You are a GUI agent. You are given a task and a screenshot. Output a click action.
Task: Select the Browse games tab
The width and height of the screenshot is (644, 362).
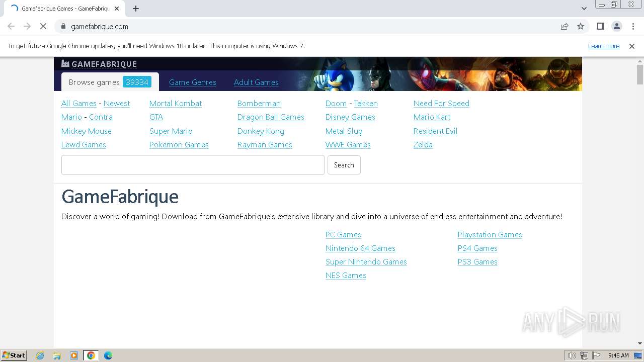(110, 82)
